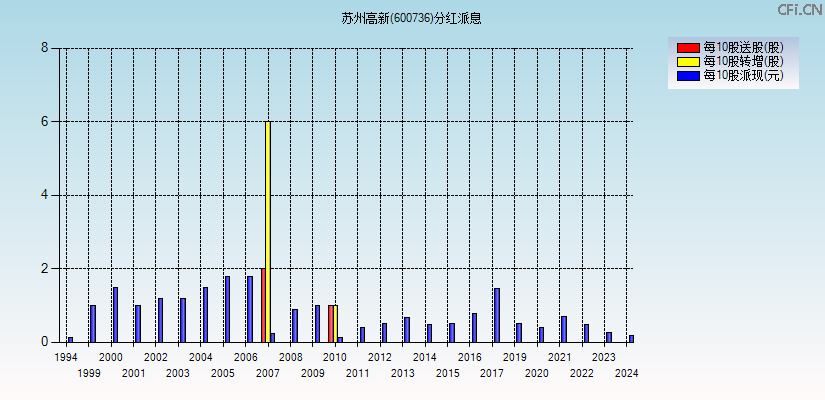Image resolution: width=825 pixels, height=400 pixels.
Task: Click the legend label 每10股派现(元)
Action: 743,76
